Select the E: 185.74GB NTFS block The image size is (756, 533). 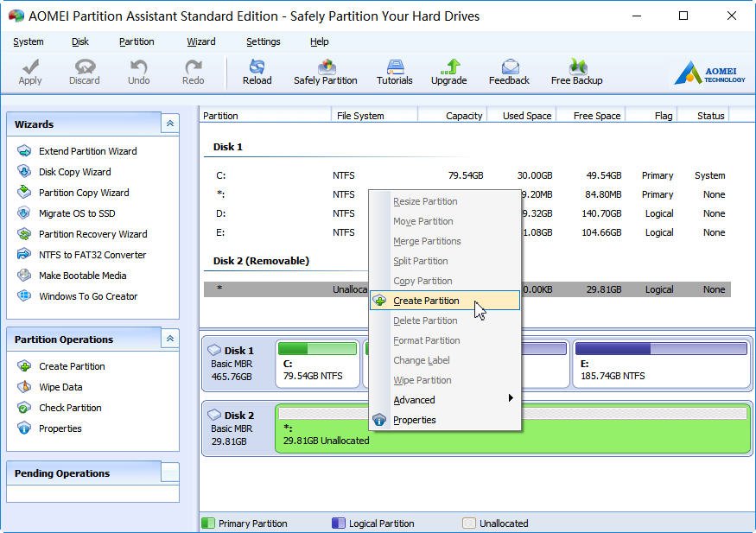click(x=661, y=364)
